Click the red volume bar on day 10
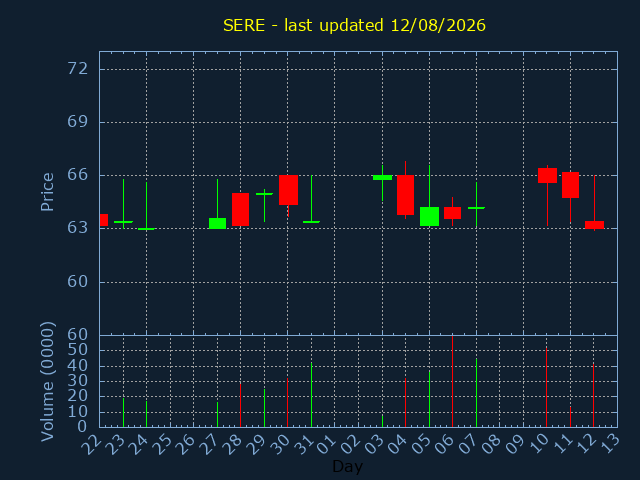This screenshot has height=480, width=640. pyautogui.click(x=547, y=387)
